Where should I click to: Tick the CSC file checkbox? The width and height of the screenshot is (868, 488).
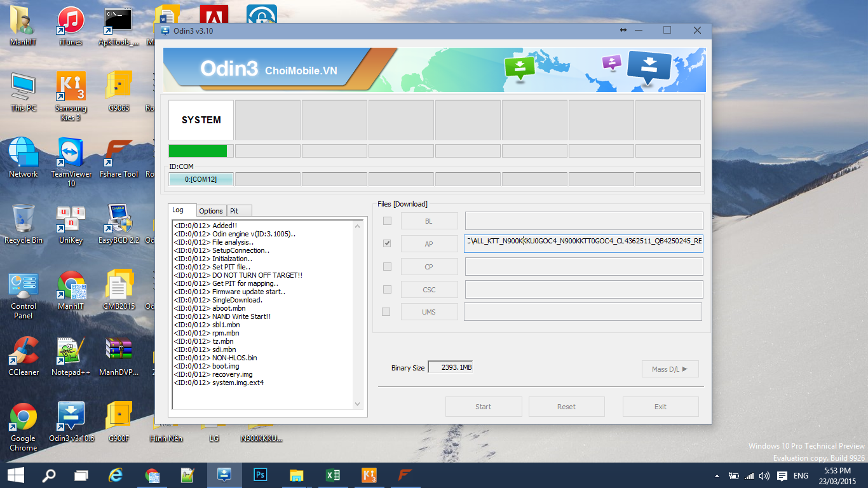[387, 289]
